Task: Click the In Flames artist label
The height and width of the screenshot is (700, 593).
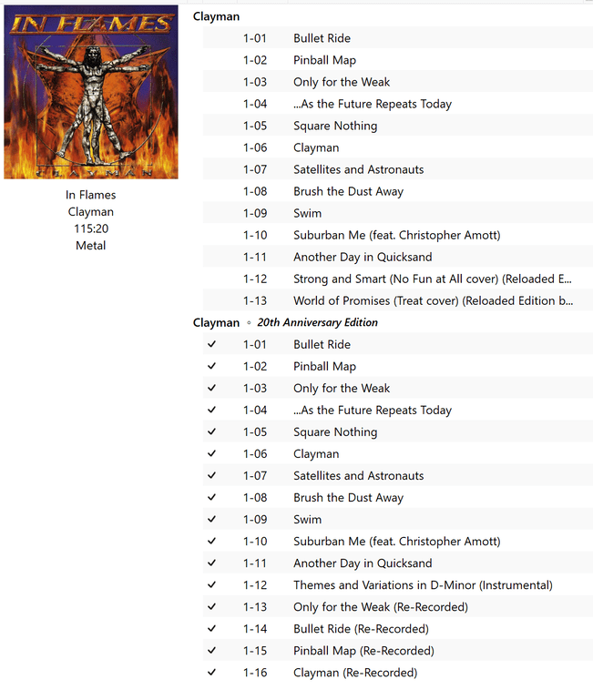Action: (91, 195)
